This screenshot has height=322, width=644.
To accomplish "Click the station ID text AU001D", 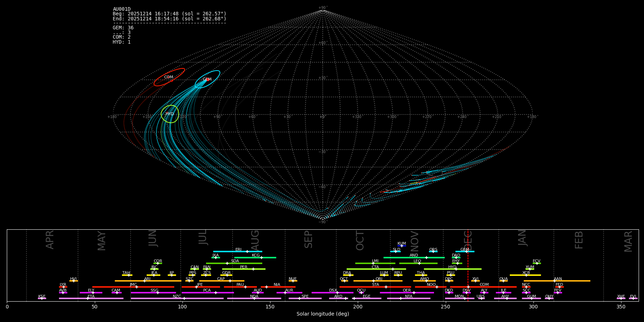I will (122, 9).
